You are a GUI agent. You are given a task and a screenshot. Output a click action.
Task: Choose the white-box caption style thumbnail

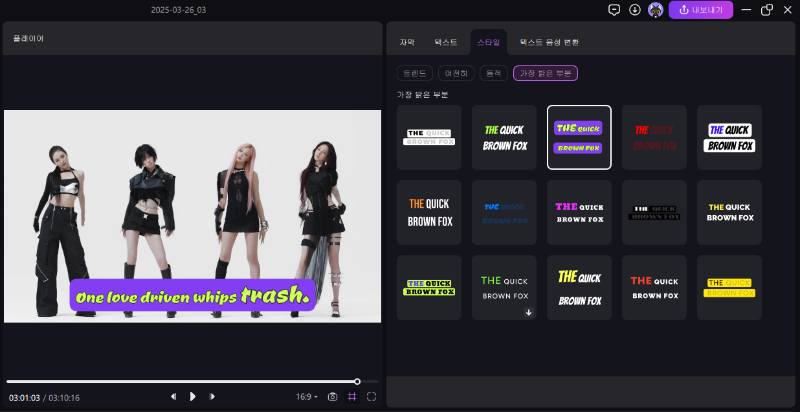(x=429, y=137)
